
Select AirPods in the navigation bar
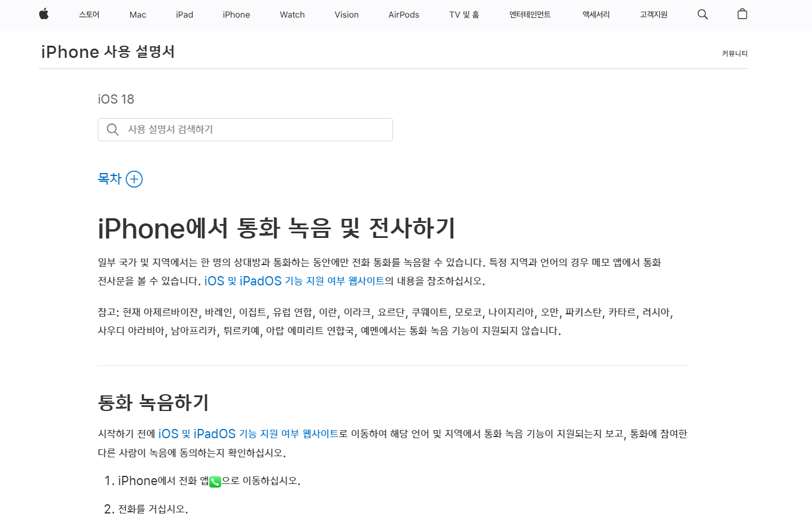click(x=403, y=14)
